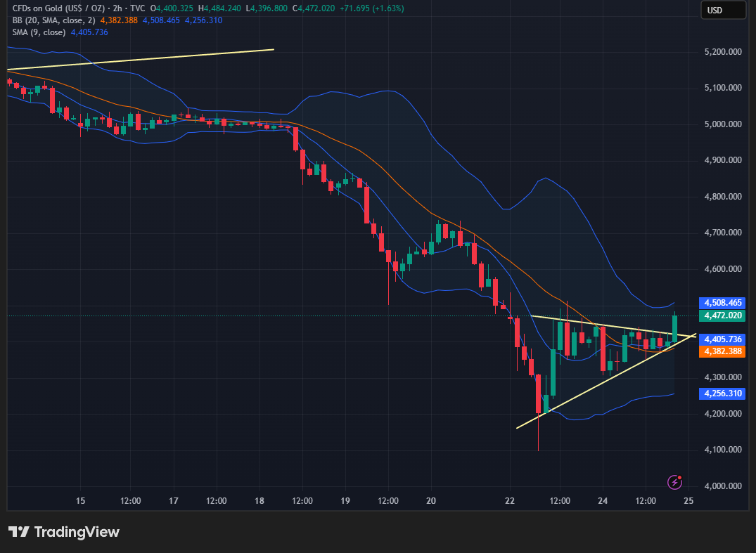
Task: Select the SMA (9, close) indicator legend
Action: [39, 32]
